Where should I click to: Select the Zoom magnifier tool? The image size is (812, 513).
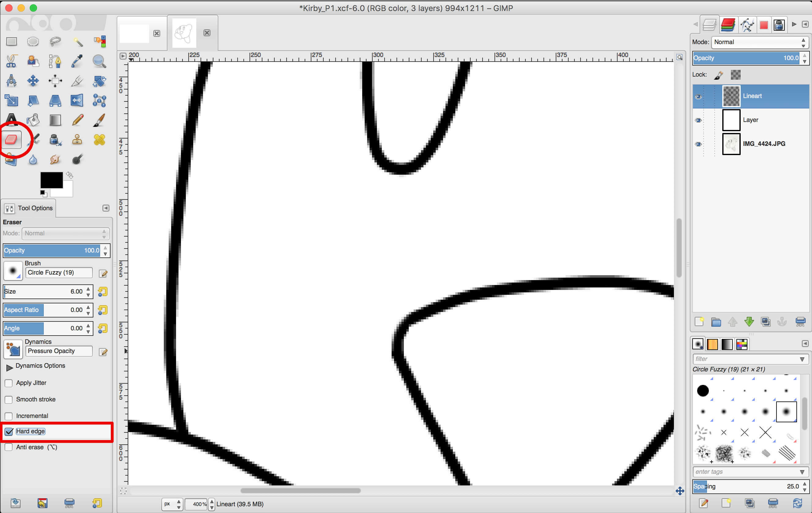coord(100,61)
